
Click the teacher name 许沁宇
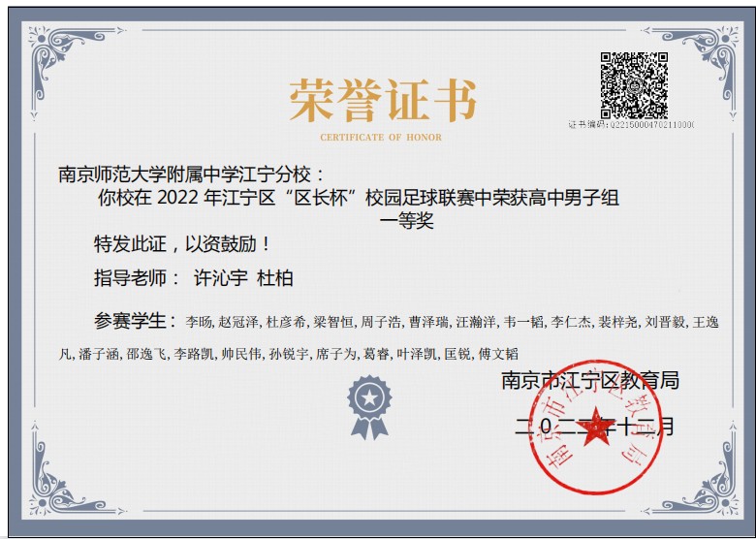pyautogui.click(x=221, y=278)
